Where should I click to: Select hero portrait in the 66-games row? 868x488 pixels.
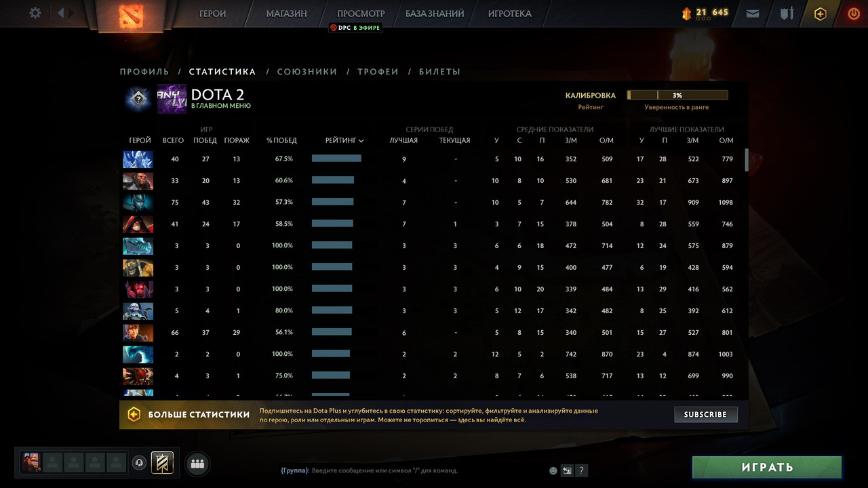(x=138, y=333)
